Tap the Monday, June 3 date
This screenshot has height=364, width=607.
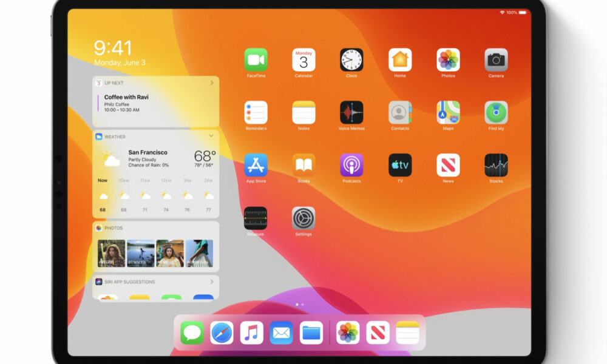point(120,62)
